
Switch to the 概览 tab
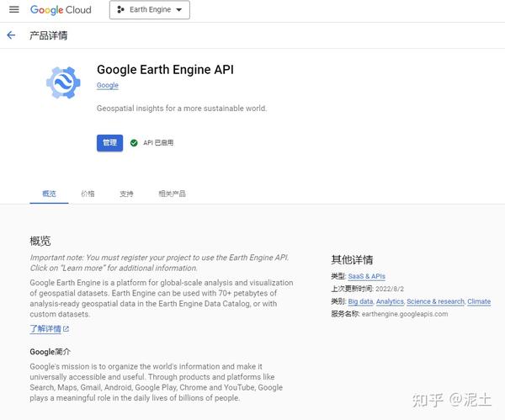coord(49,194)
